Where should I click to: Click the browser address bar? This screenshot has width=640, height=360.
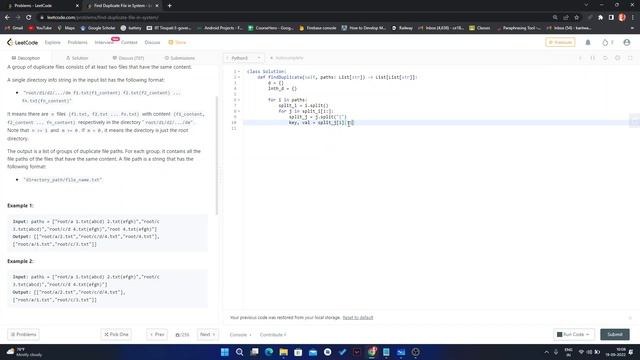pos(294,18)
